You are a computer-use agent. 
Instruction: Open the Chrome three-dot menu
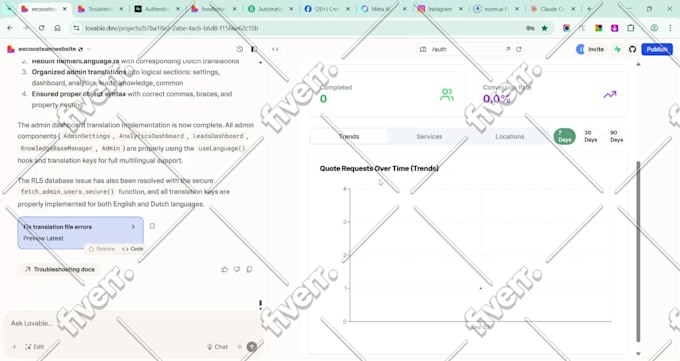[670, 28]
